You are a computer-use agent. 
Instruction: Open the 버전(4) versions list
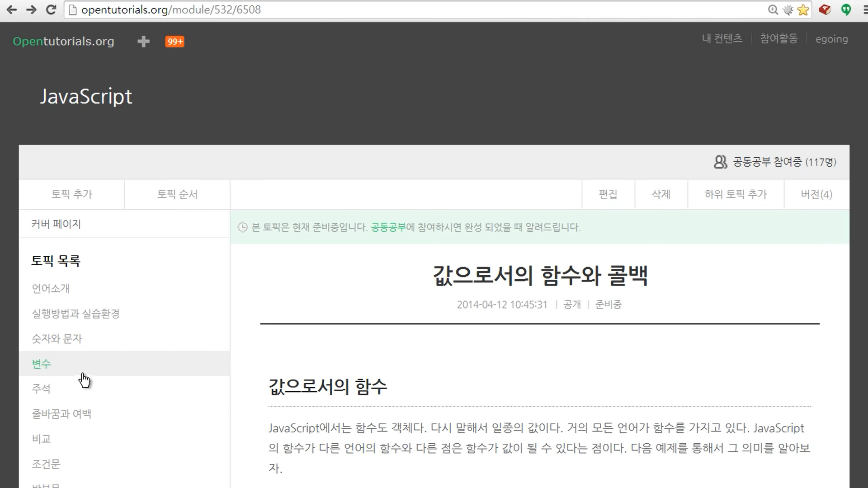pos(816,194)
